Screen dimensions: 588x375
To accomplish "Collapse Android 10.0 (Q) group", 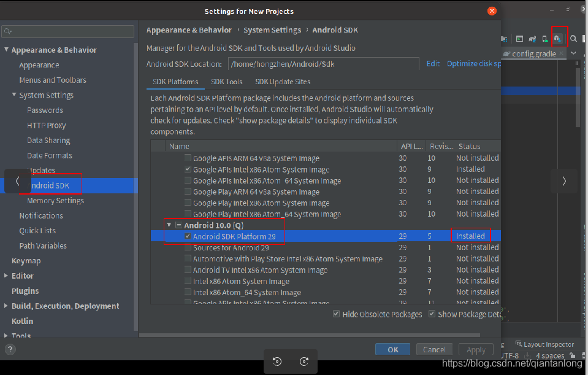I will coord(169,225).
